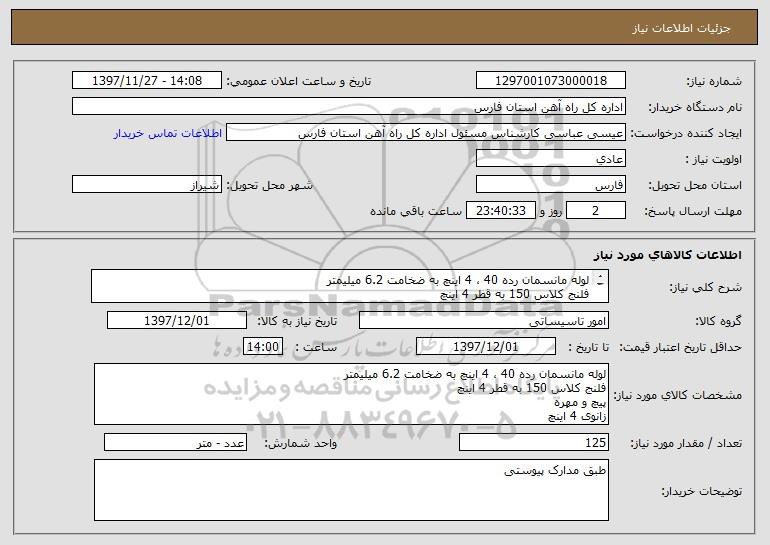Click the general need description text area

tap(350, 286)
